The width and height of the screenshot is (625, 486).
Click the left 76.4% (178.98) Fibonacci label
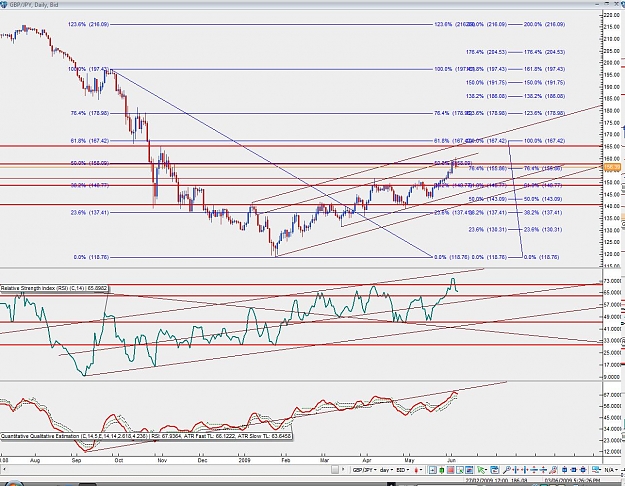tap(89, 113)
